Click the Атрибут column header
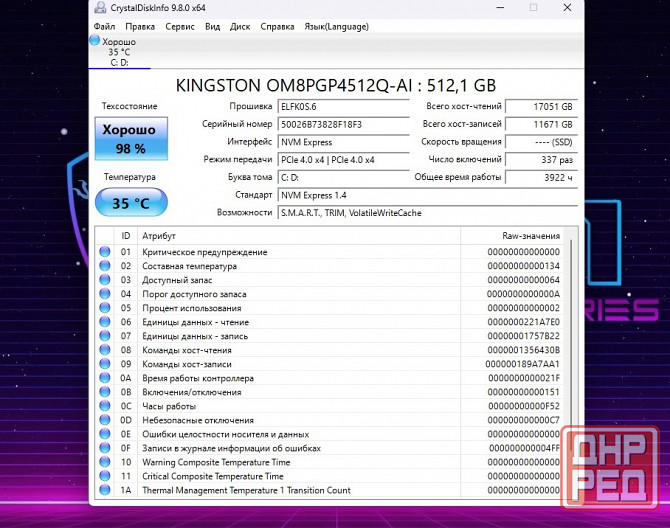 [x=298, y=236]
